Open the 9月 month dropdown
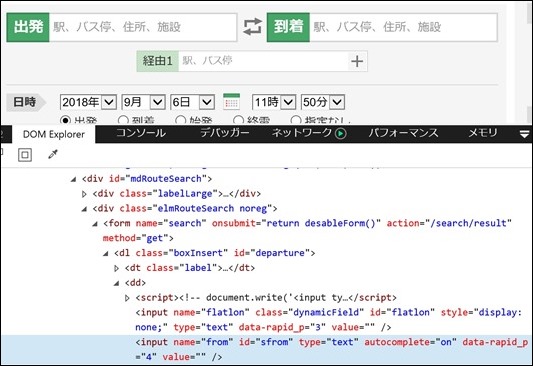The height and width of the screenshot is (366, 533). [x=143, y=102]
